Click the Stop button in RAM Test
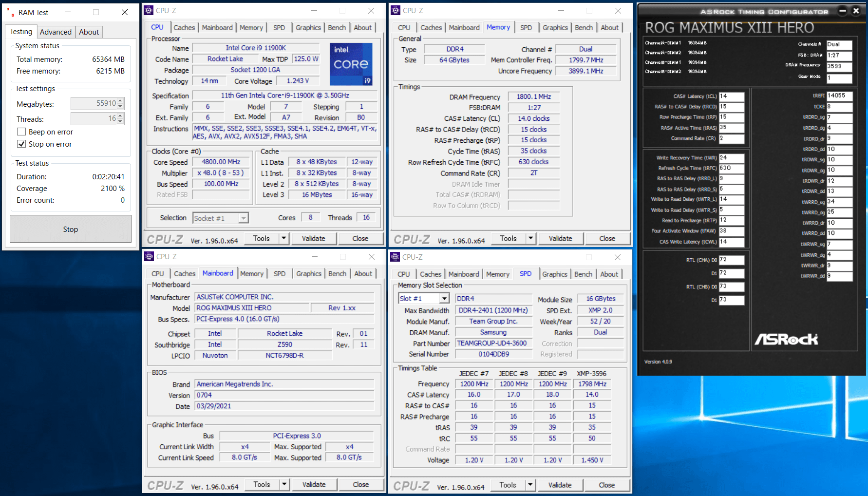The width and height of the screenshot is (868, 496). pos(71,229)
